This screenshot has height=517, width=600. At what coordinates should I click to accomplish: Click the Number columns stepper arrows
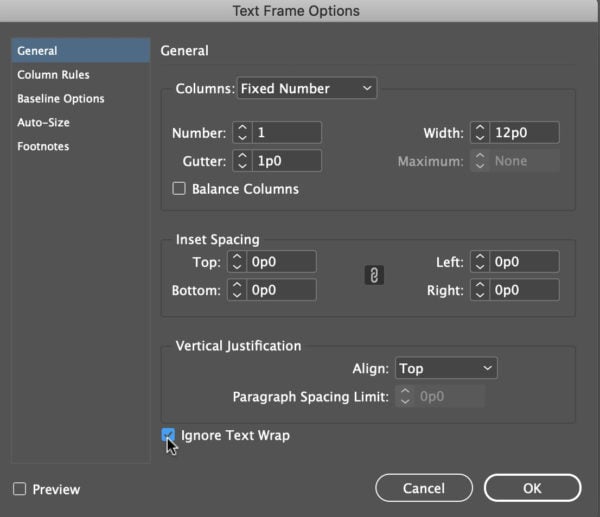tap(242, 132)
